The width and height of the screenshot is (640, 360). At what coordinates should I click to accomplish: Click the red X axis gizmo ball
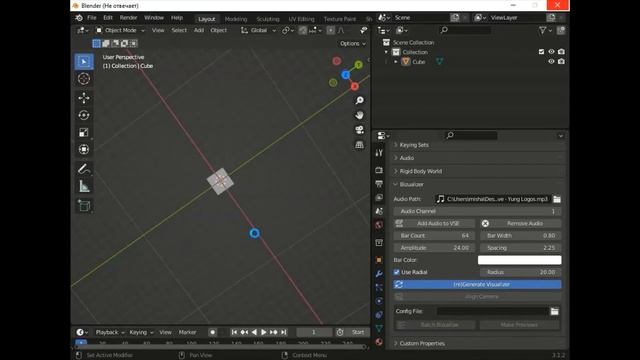click(x=355, y=86)
